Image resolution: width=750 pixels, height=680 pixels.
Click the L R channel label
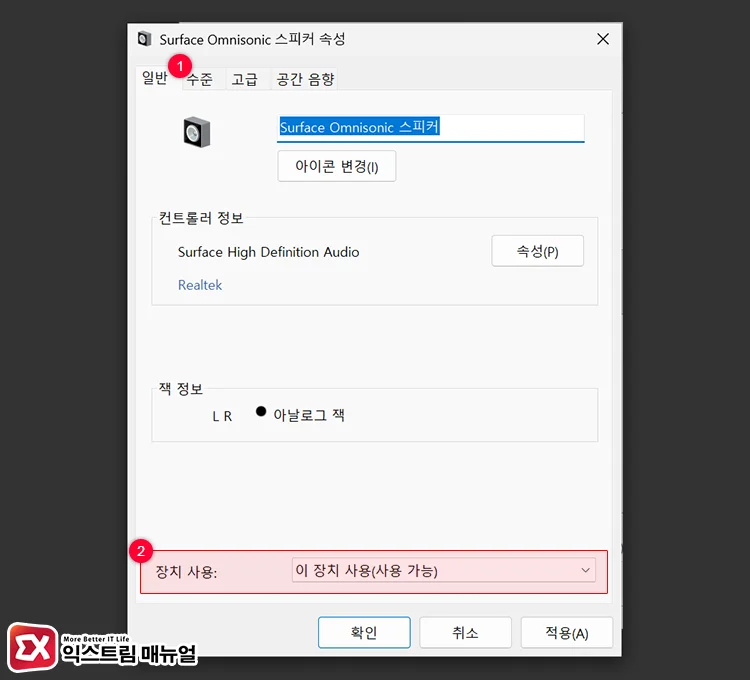coord(222,417)
